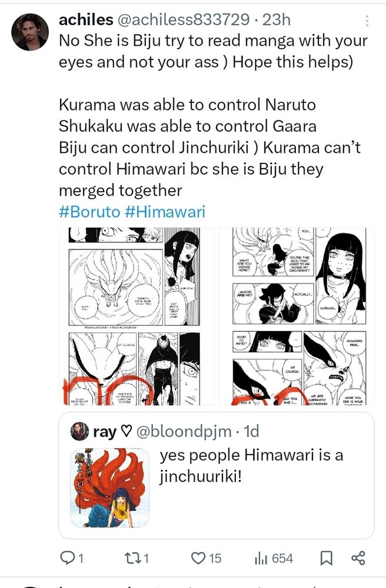Open the reply comment icon
Screen dimensions: 386x588
(68, 558)
